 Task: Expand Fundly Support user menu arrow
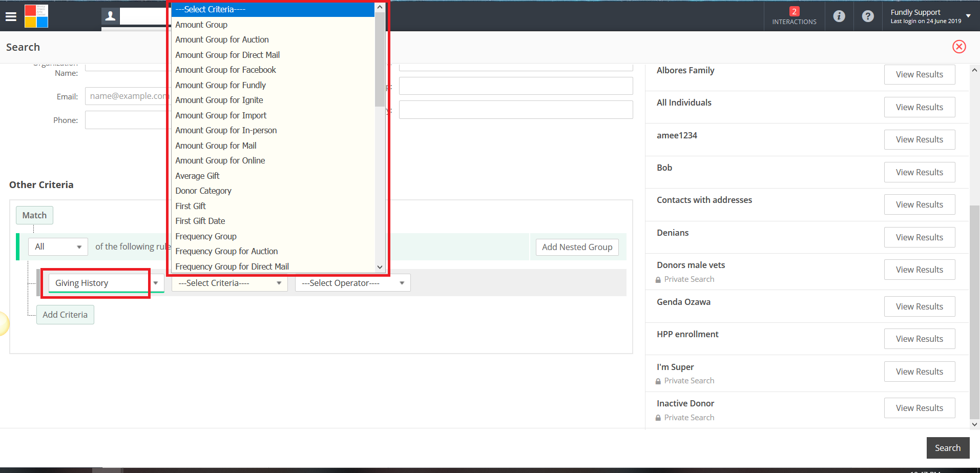coord(968,16)
